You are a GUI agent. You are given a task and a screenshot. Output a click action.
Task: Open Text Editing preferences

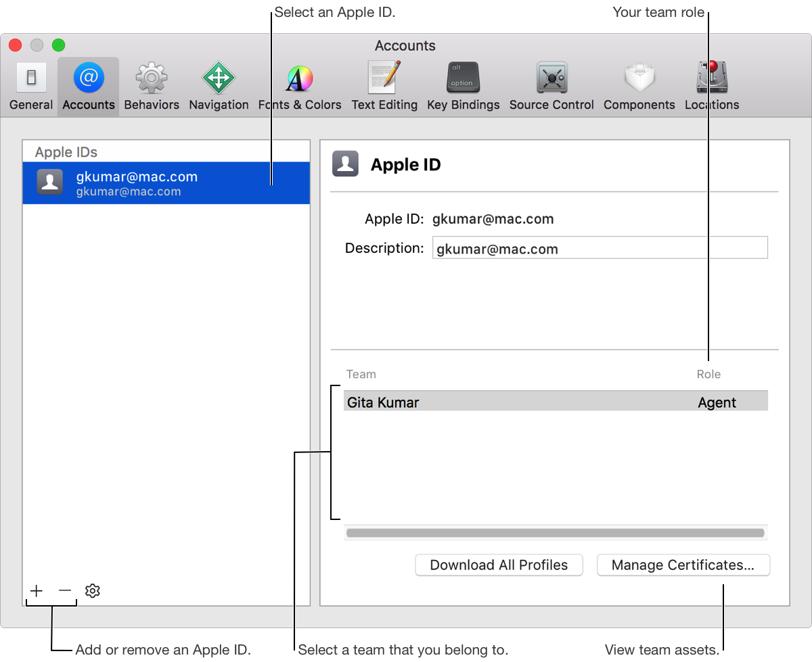pyautogui.click(x=384, y=86)
